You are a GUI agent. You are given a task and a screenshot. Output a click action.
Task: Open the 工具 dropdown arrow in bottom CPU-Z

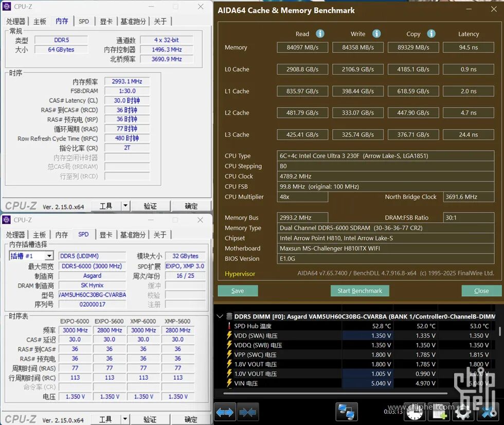[125, 419]
